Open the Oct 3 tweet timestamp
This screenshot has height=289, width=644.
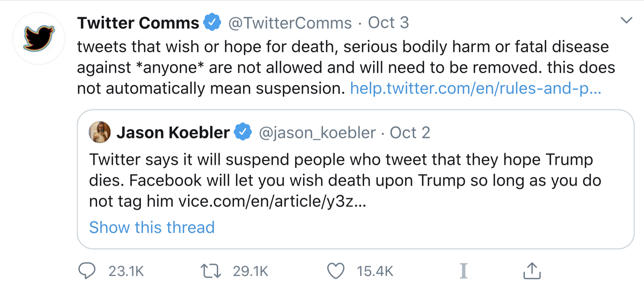tap(388, 23)
